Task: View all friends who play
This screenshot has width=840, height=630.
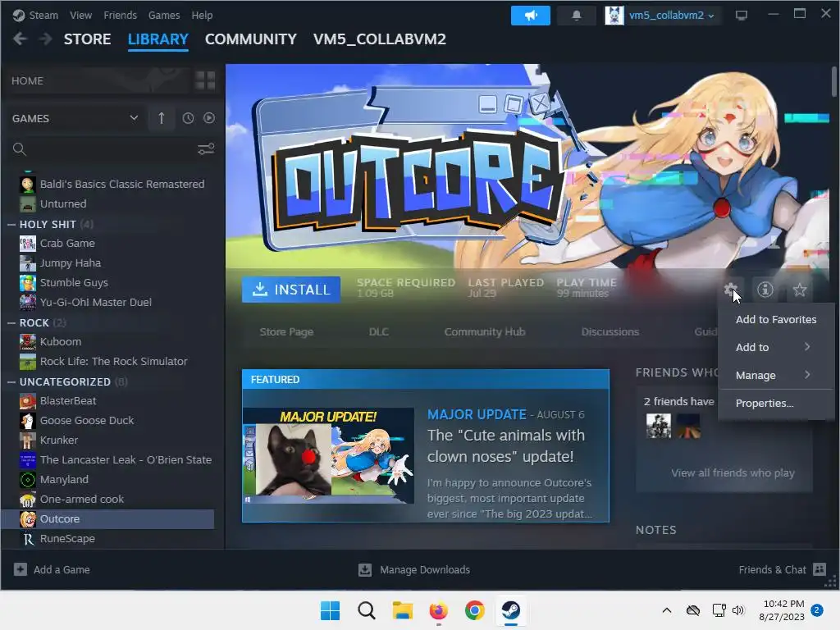Action: click(x=733, y=472)
